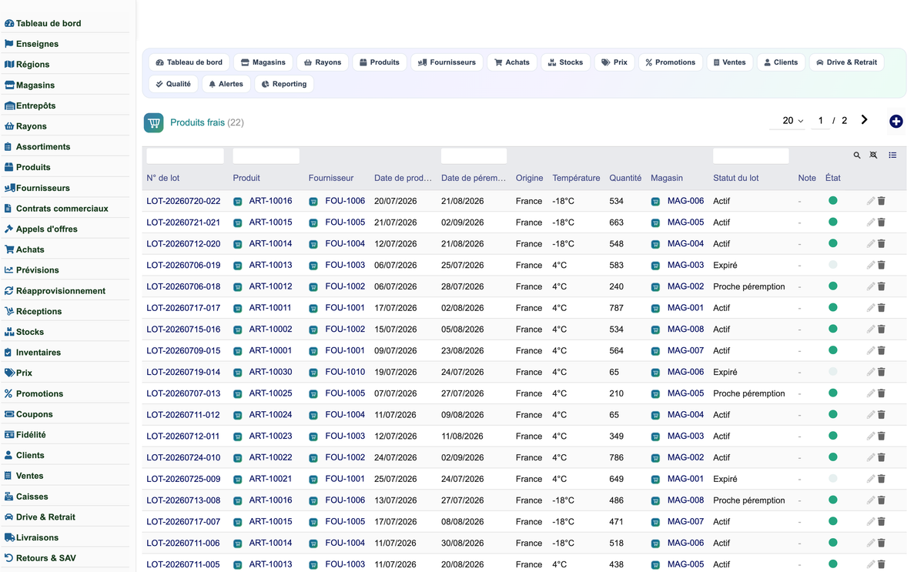
Task: Open product link ART-10030
Action: 270,372
